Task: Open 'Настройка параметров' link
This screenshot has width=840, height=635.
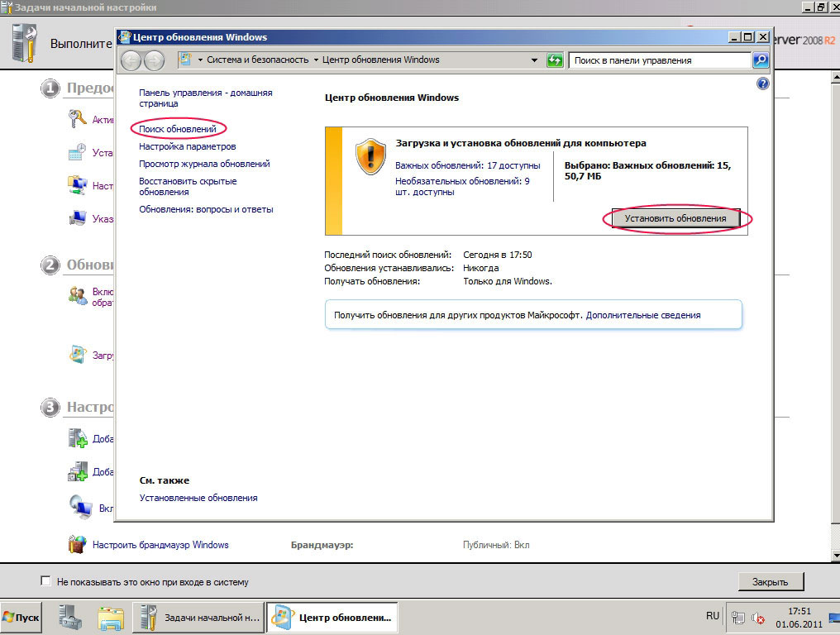Action: click(188, 146)
